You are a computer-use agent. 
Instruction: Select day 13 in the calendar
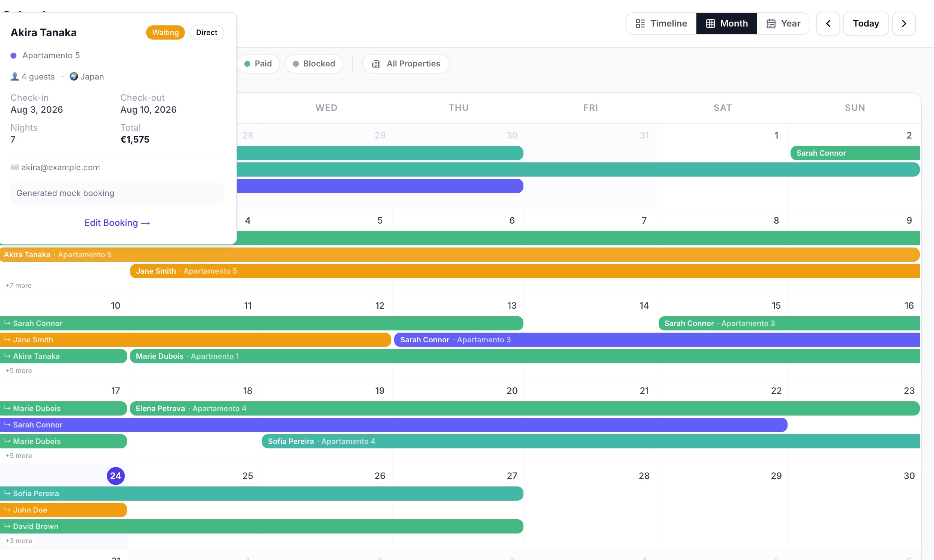(x=511, y=306)
